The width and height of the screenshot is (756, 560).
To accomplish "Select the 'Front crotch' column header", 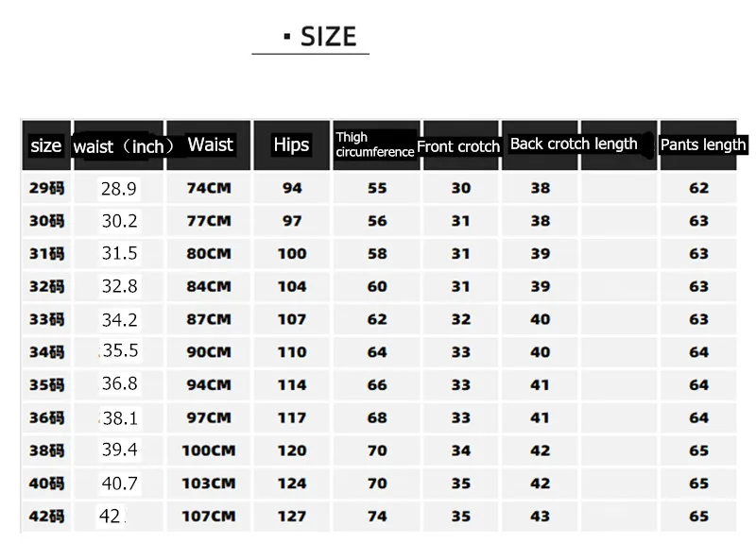I will (458, 146).
